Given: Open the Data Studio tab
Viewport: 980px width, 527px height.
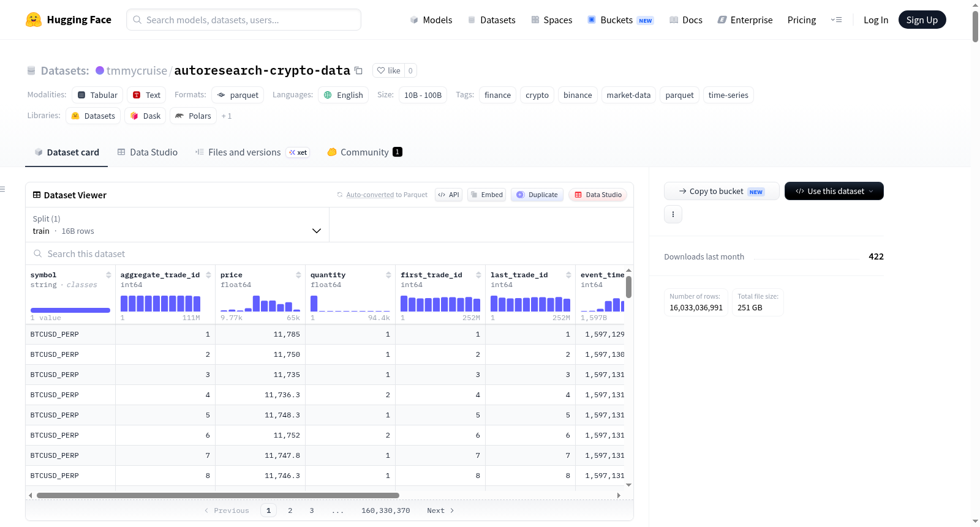Looking at the screenshot, I should click(x=148, y=152).
